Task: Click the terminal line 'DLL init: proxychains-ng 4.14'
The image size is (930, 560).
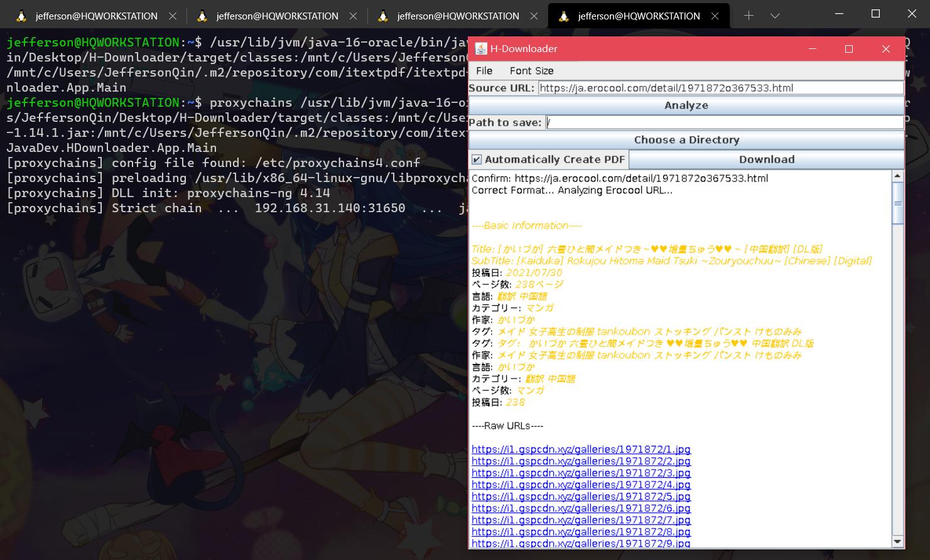Action: pos(168,193)
